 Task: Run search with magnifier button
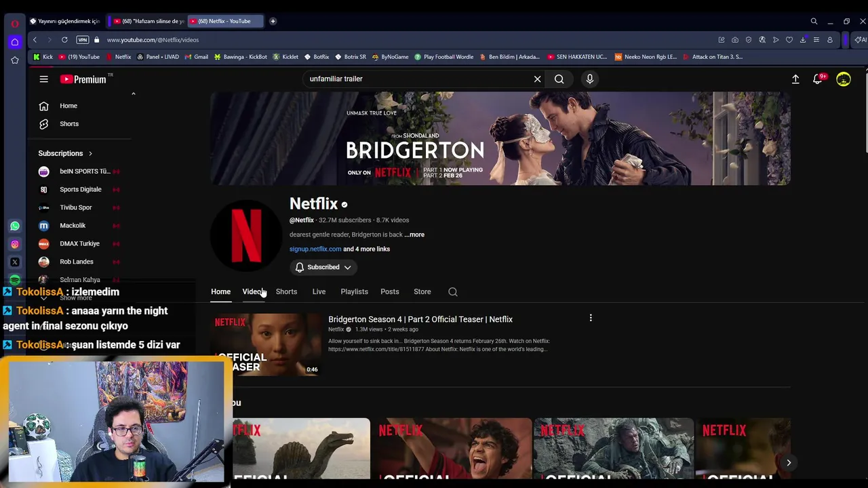[559, 79]
